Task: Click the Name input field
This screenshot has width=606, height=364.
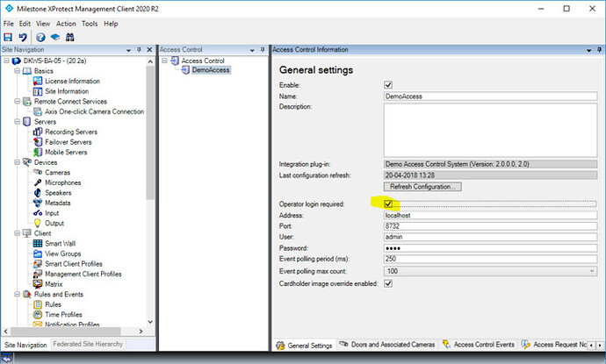Action: pos(490,96)
